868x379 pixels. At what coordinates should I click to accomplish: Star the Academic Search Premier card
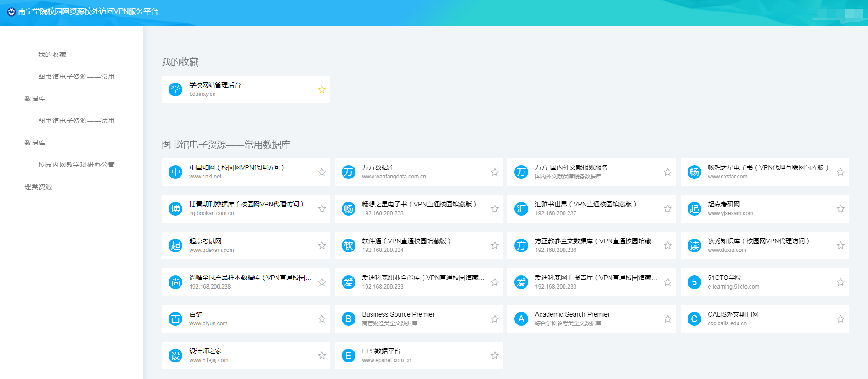coord(668,319)
